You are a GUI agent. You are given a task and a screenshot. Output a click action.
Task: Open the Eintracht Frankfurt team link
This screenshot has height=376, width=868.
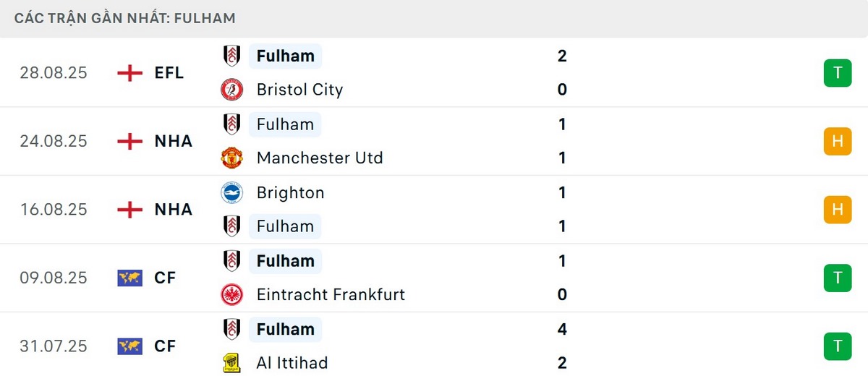click(331, 294)
